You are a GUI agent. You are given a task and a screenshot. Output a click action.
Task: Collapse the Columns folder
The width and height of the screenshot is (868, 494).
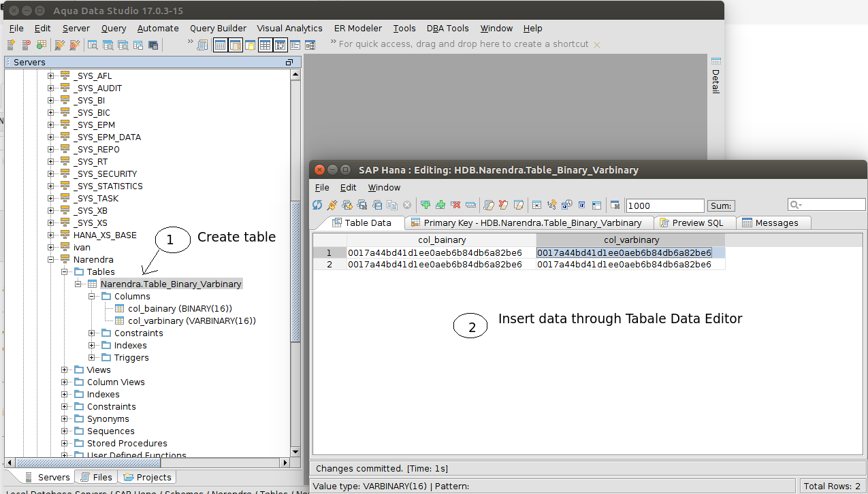(x=92, y=297)
